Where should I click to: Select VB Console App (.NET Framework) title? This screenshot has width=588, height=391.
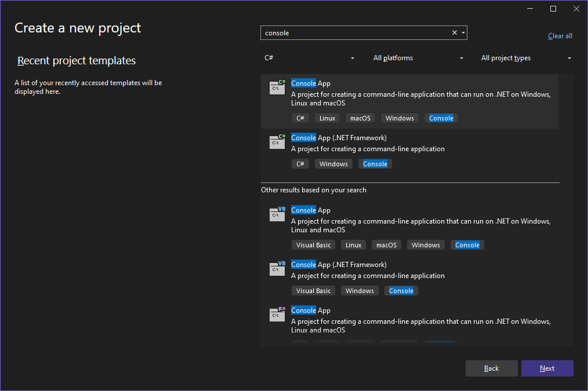[339, 265]
